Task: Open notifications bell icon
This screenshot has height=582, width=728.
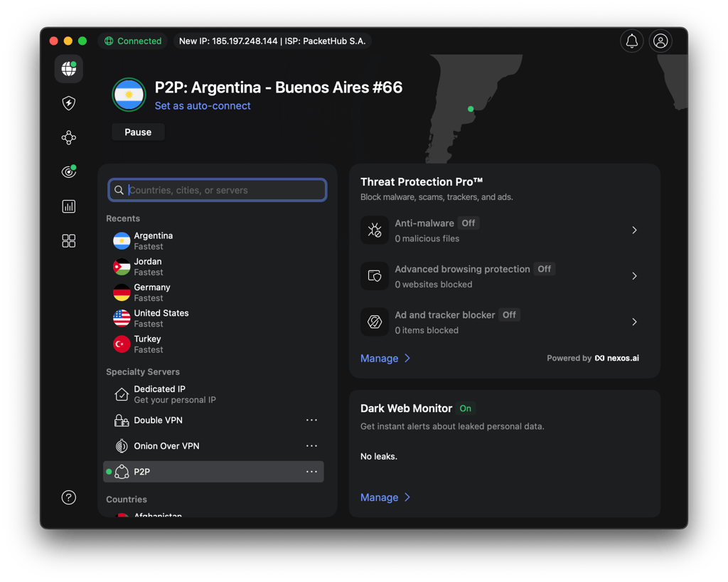Action: click(631, 41)
